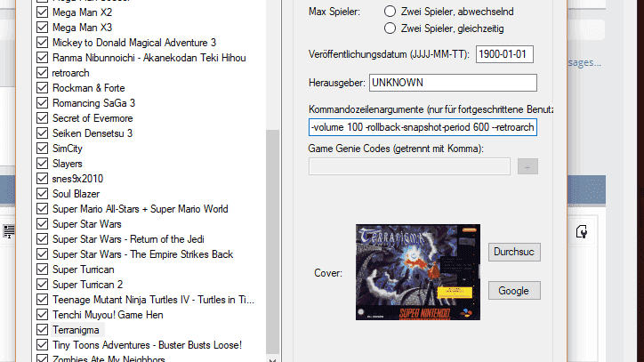Select Secret of Evermore in the game list
644x362 pixels.
(93, 118)
